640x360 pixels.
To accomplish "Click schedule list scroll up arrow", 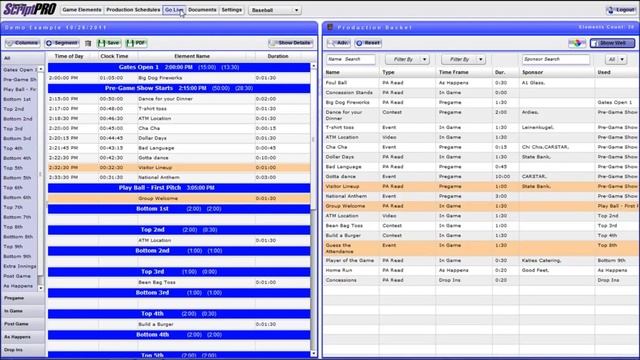I will point(313,66).
